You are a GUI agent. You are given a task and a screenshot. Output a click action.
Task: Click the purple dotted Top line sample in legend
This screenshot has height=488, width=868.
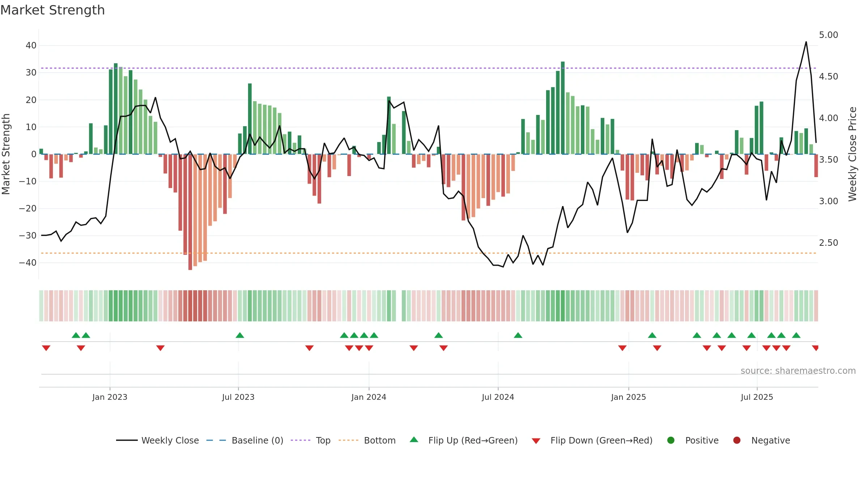click(301, 440)
